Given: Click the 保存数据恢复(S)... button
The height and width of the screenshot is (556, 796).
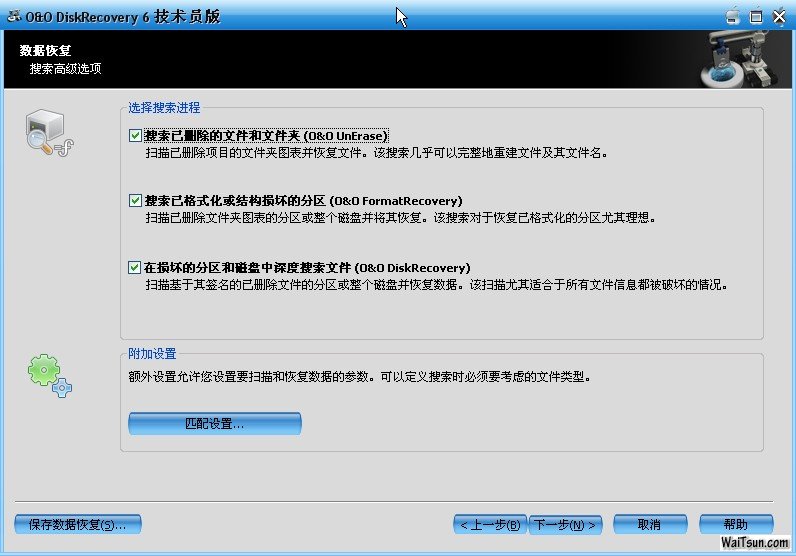Looking at the screenshot, I should 78,525.
